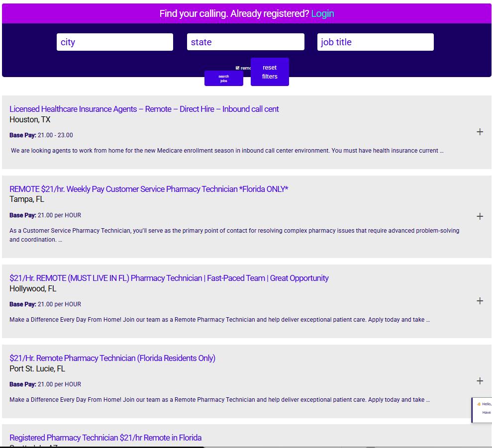492x448 pixels.
Task: Click the "Houston, TX" location text
Action: pyautogui.click(x=30, y=119)
